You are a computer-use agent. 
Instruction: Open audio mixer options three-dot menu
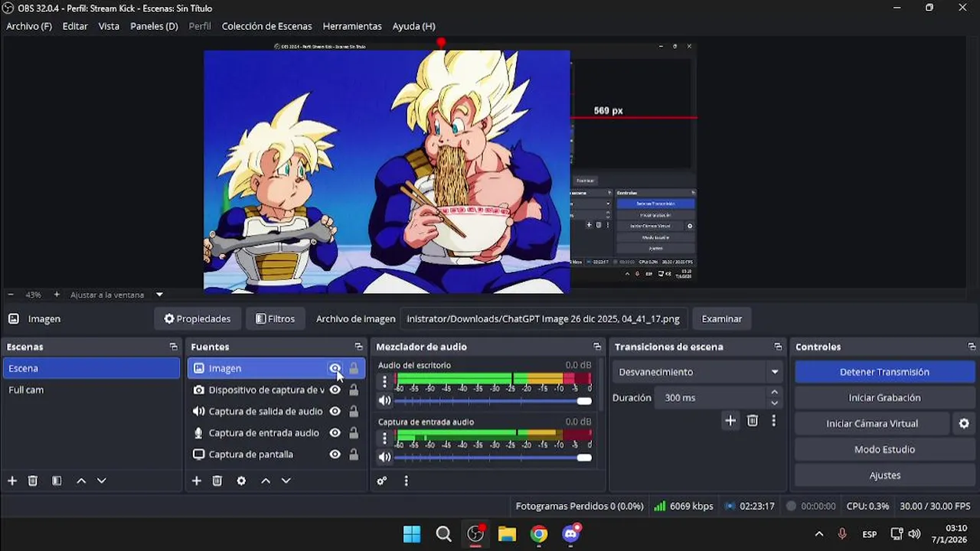406,481
